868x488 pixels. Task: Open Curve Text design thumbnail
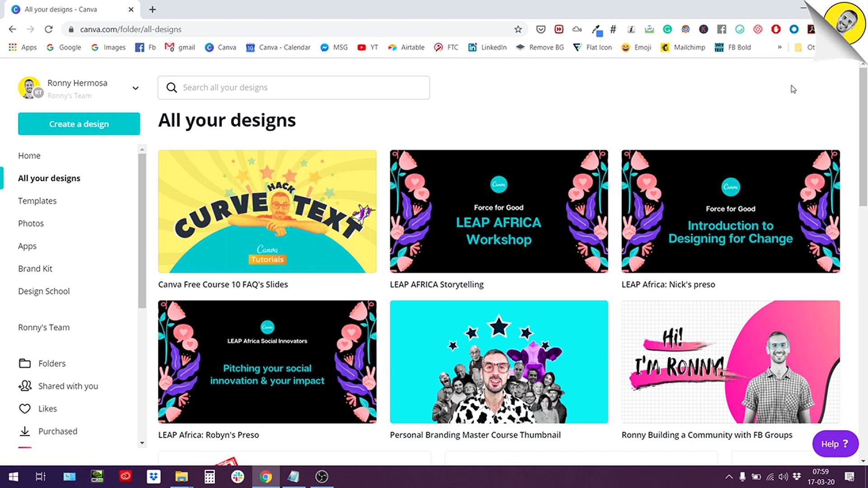point(267,211)
